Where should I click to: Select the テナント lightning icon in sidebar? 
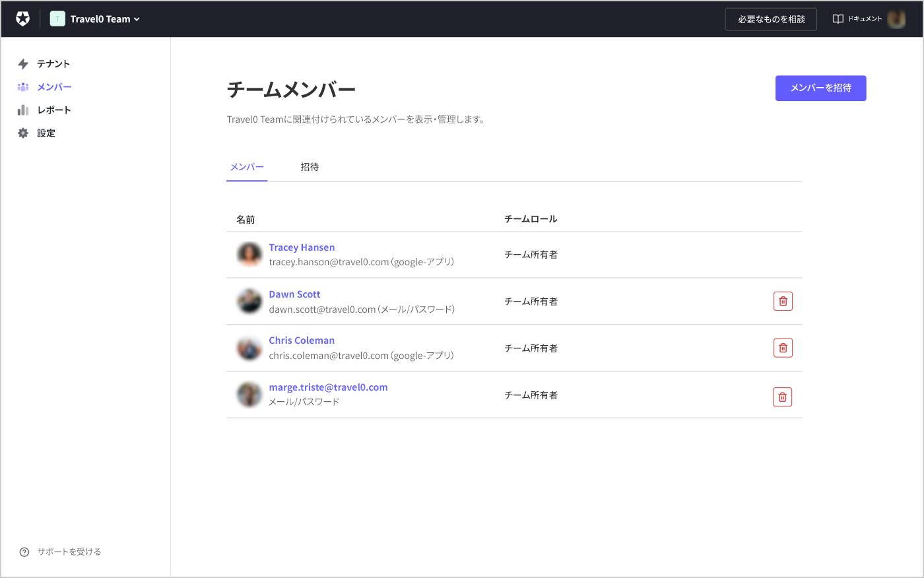[24, 63]
